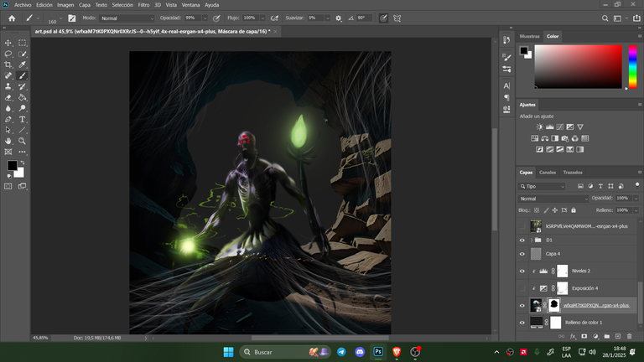Open the layer Relleno dropdown arrow

point(636,210)
